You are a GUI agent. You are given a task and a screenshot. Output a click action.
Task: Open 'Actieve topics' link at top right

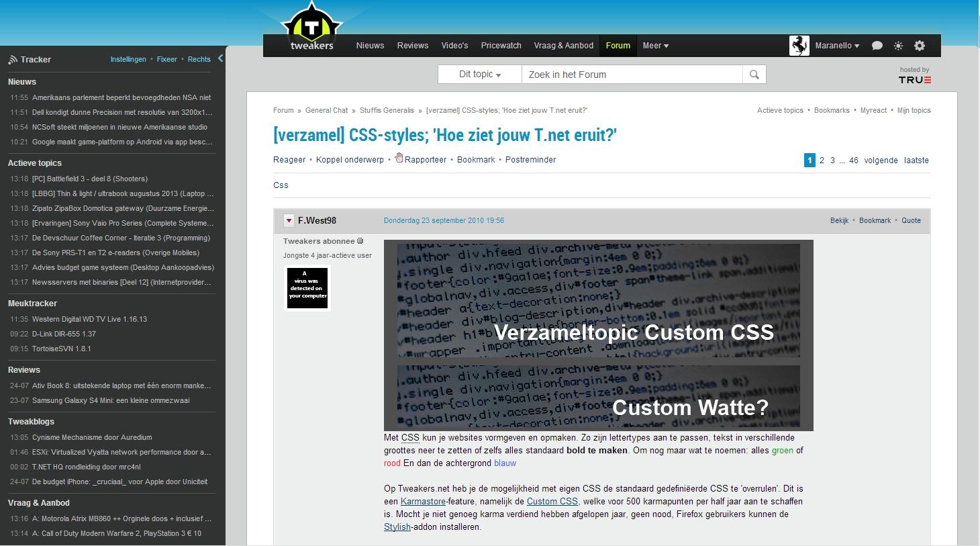(780, 110)
